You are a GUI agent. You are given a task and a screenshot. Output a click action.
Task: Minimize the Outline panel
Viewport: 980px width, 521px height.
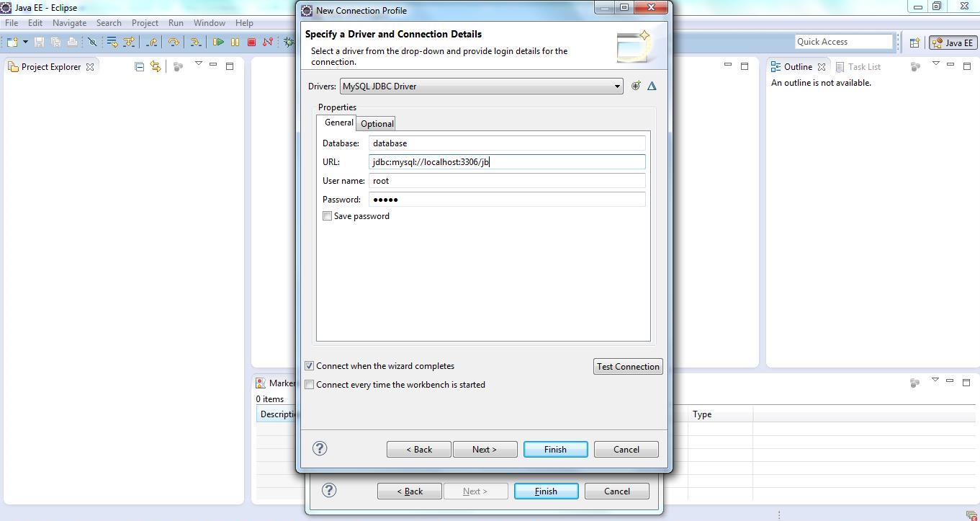(x=950, y=65)
